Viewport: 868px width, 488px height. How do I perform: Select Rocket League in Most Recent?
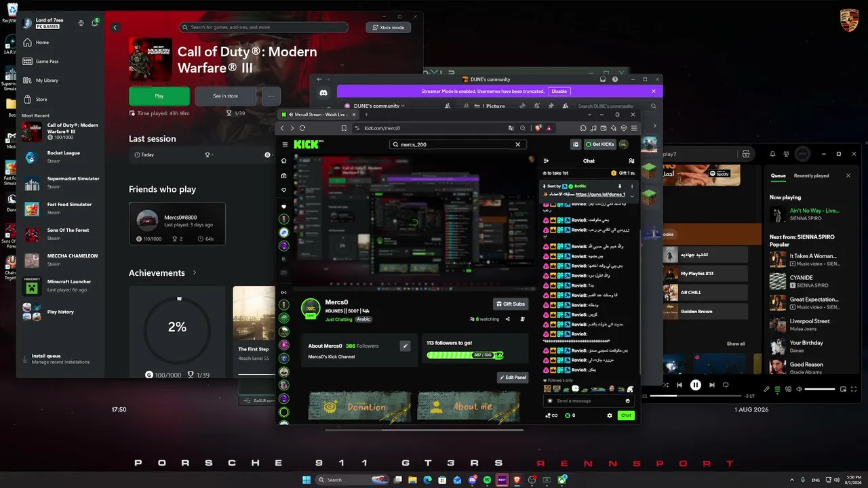61,157
